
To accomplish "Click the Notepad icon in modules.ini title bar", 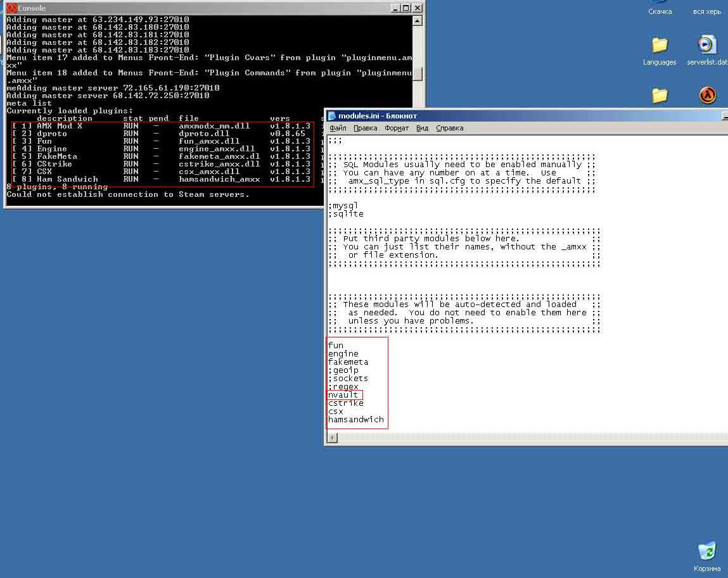I will point(331,115).
